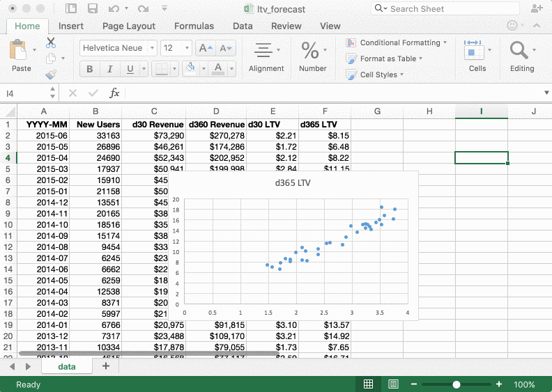Click the Borders icon
The image size is (552, 392).
pyautogui.click(x=161, y=69)
